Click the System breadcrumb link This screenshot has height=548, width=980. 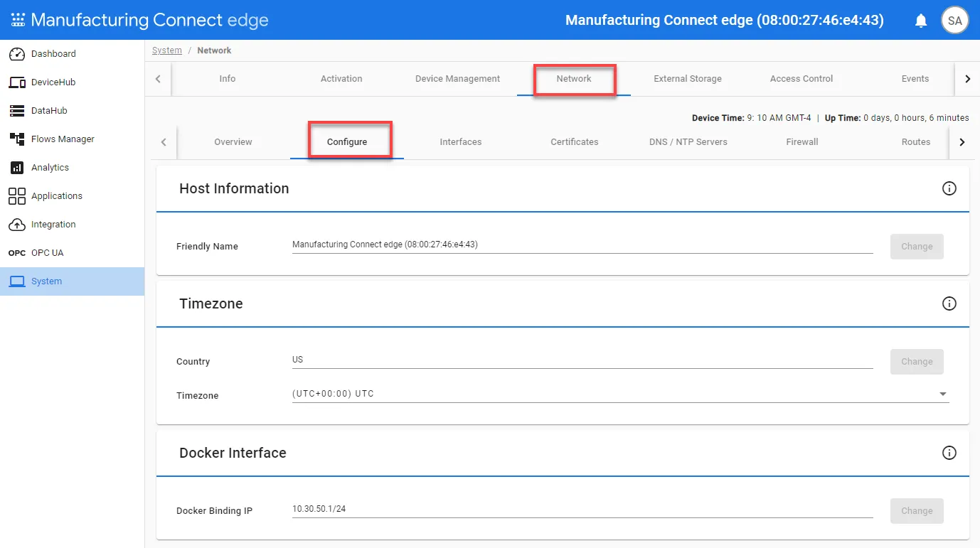click(x=167, y=50)
